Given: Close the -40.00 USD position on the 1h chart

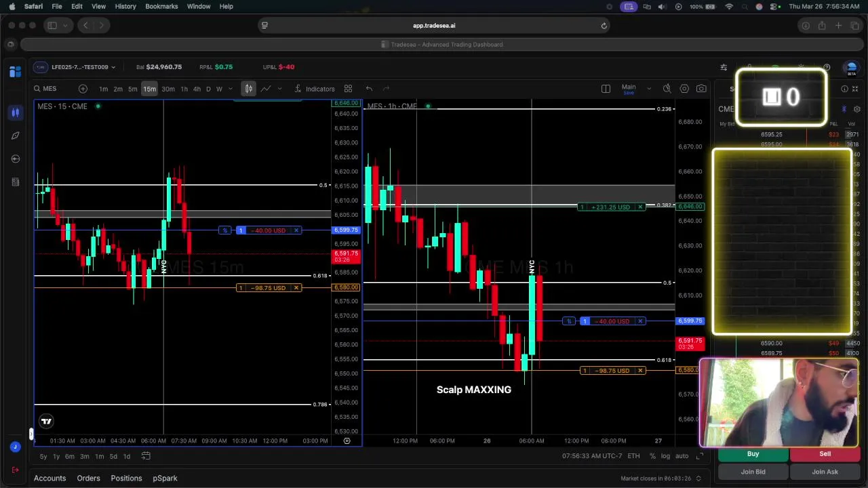Looking at the screenshot, I should click(640, 321).
